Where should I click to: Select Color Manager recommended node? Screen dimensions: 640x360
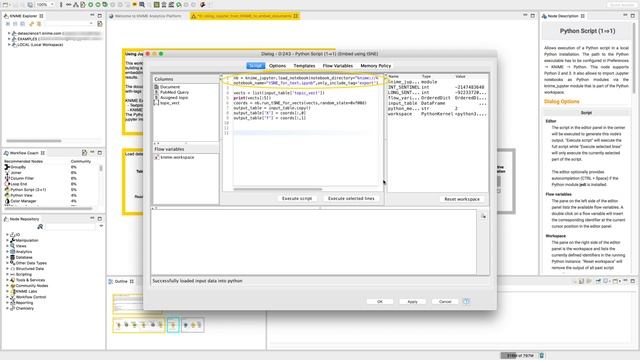coord(23,201)
